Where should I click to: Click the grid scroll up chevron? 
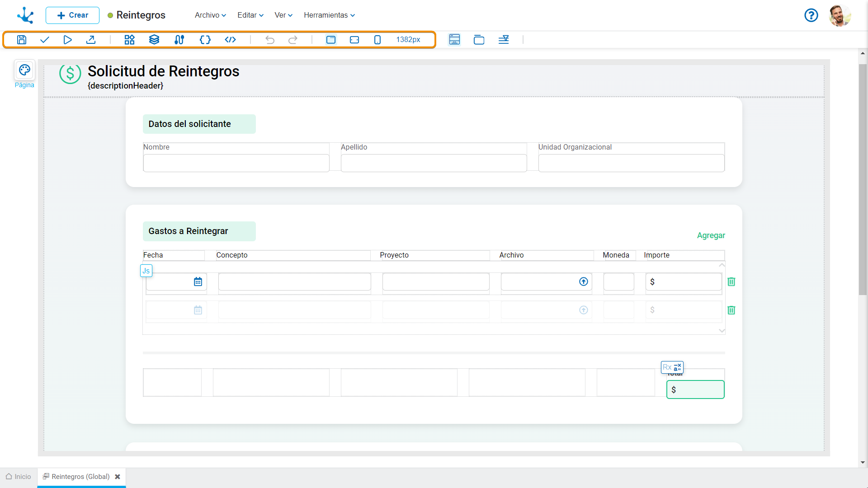pos(722,265)
